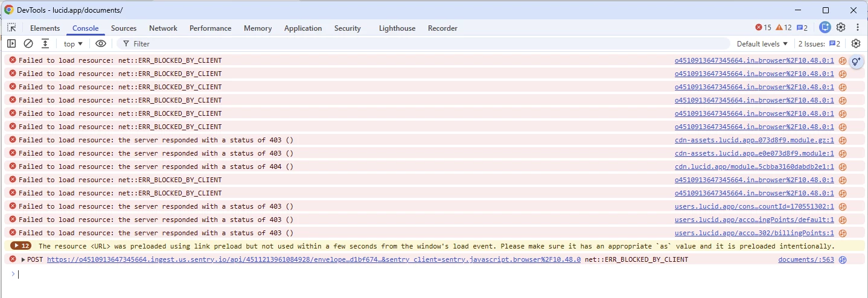Switch to the Sources tab
This screenshot has height=298, width=868.
point(124,28)
